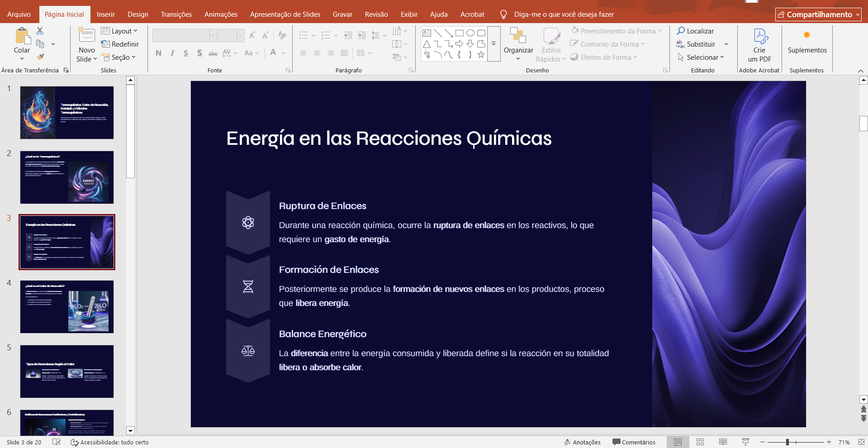Select the five-point star shape
The width and height of the screenshot is (868, 448).
click(x=481, y=55)
